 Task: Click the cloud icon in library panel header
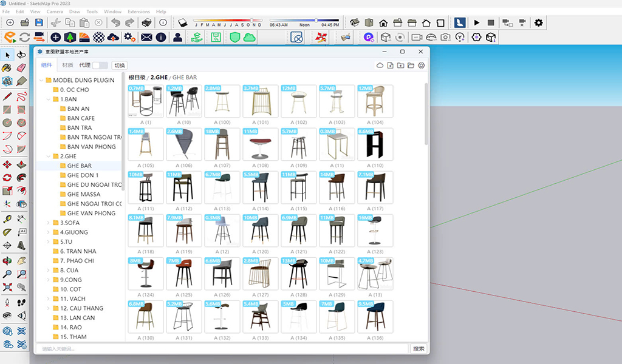[x=380, y=66]
